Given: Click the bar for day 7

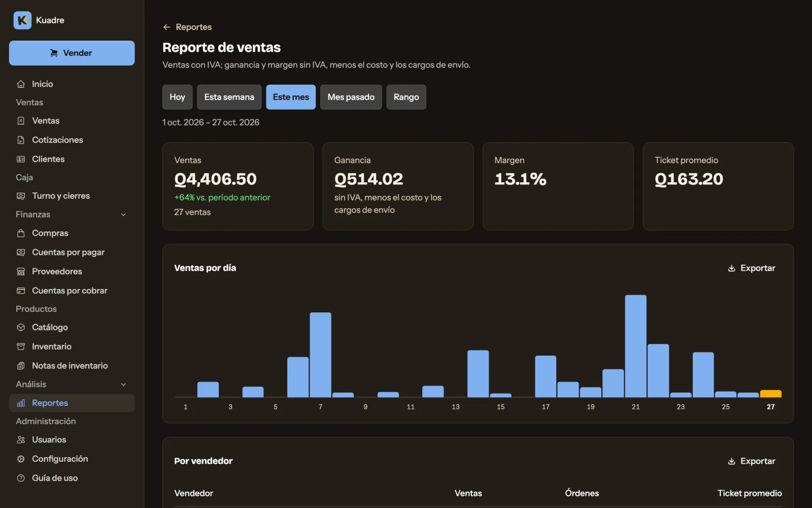Looking at the screenshot, I should [320, 355].
